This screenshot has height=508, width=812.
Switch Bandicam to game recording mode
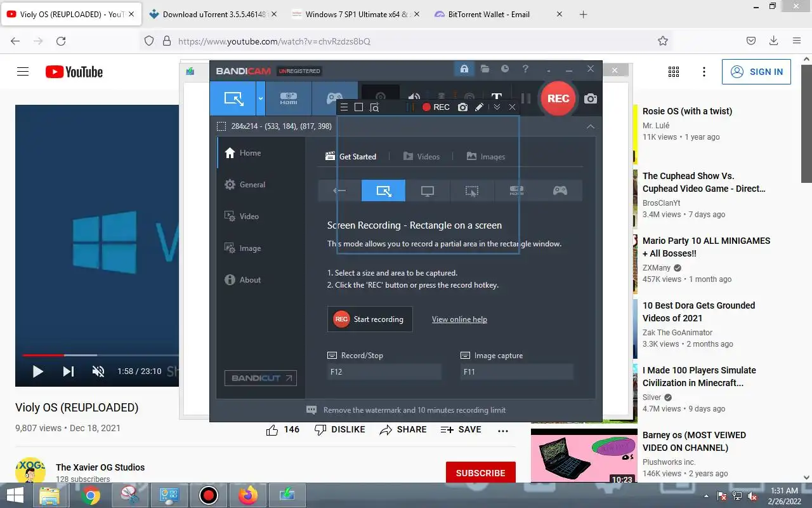point(334,98)
